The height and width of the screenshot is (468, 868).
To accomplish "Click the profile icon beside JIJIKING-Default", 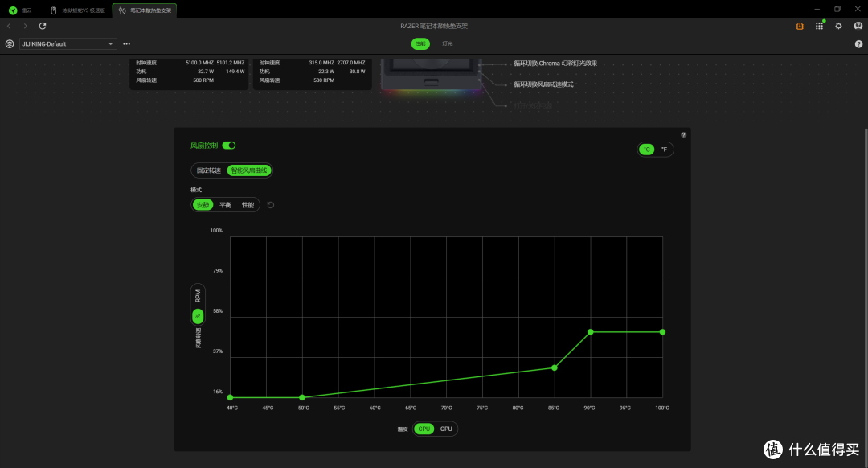I will pyautogui.click(x=10, y=43).
